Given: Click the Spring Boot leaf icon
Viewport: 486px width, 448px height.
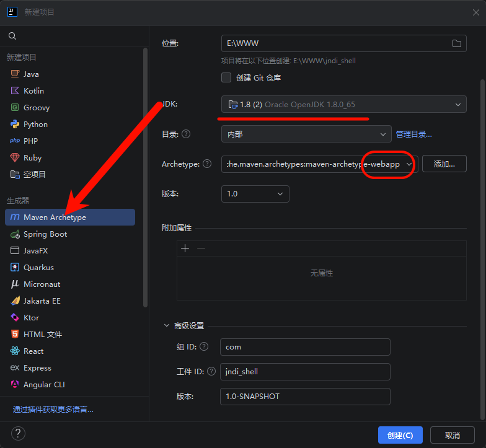Looking at the screenshot, I should pos(15,234).
